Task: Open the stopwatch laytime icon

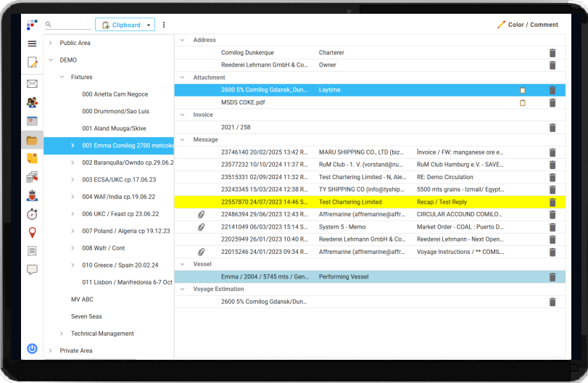Action: click(x=32, y=214)
